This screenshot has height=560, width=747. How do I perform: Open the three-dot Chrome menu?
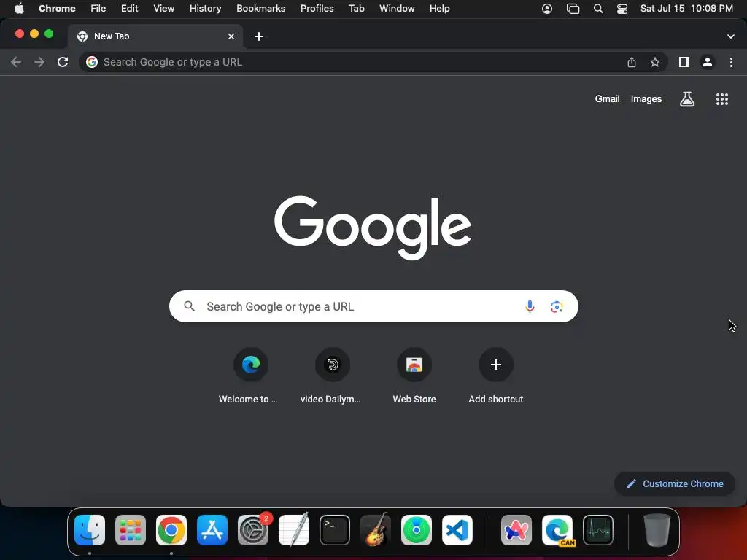[731, 62]
